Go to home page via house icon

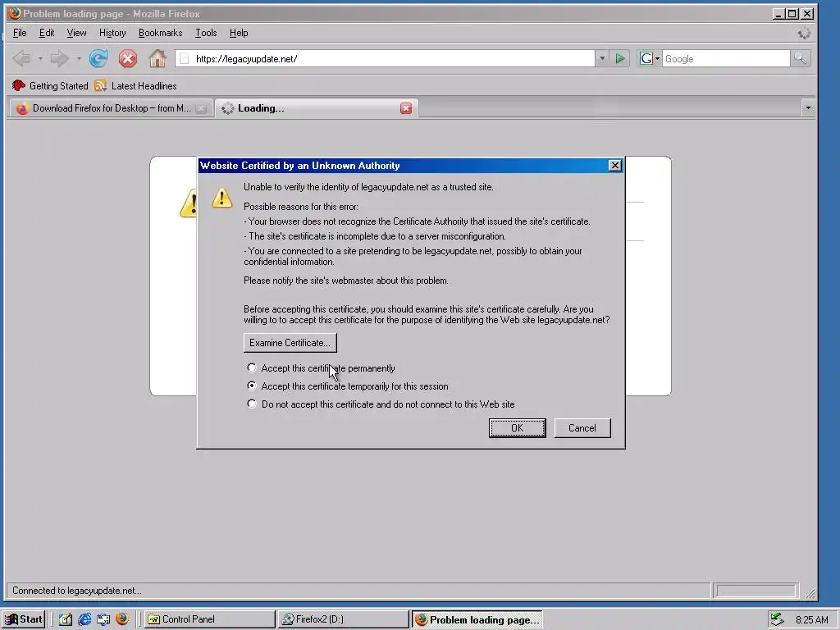(157, 58)
